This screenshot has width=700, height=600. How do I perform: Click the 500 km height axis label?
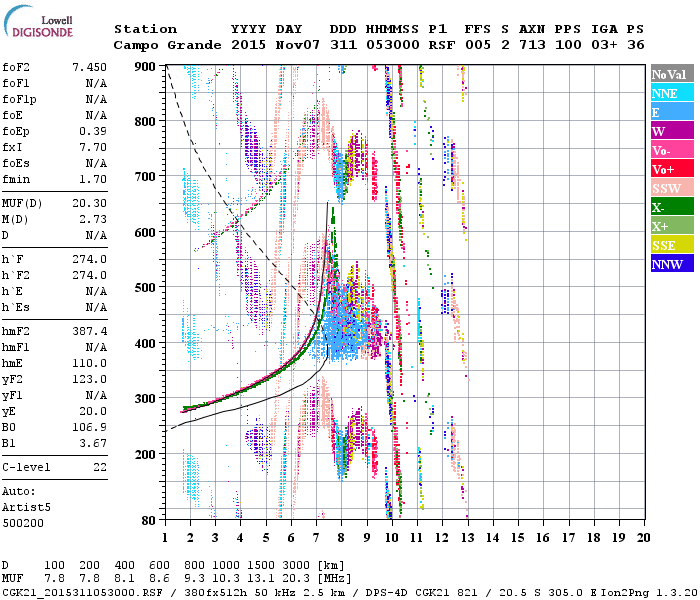[x=145, y=287]
